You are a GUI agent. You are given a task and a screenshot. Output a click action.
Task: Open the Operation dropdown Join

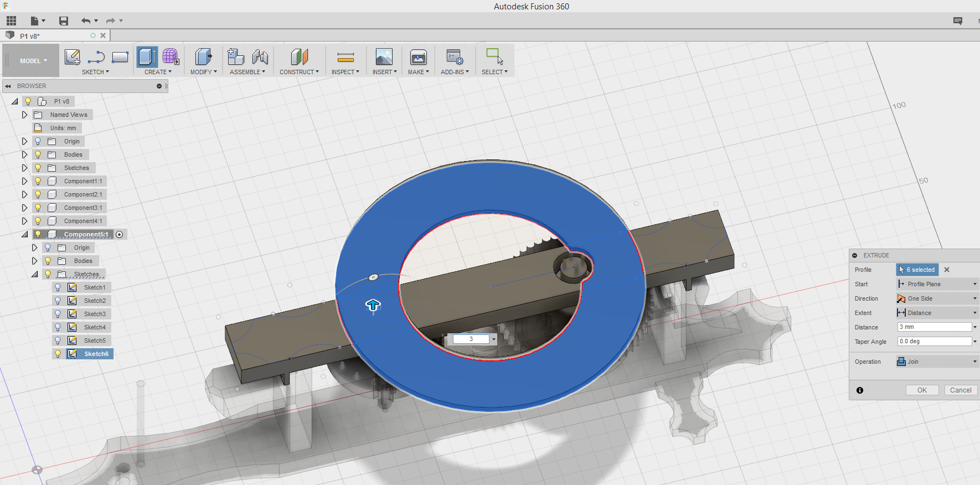point(937,362)
